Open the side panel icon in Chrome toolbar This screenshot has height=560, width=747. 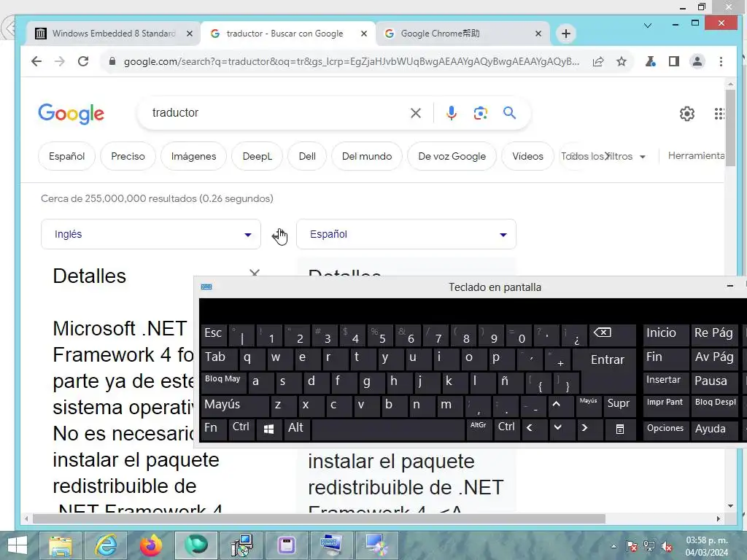point(673,61)
